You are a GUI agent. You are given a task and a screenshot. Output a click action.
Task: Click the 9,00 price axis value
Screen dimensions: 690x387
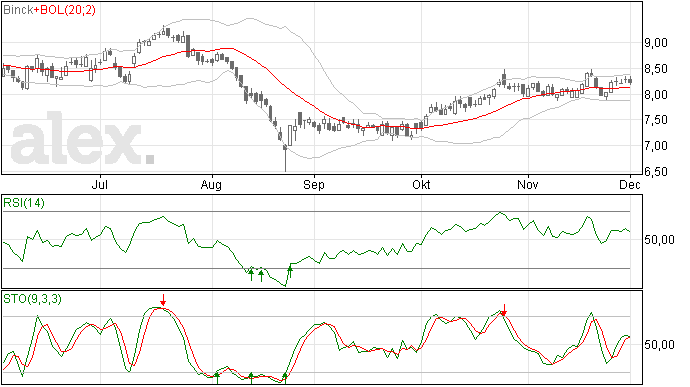656,43
